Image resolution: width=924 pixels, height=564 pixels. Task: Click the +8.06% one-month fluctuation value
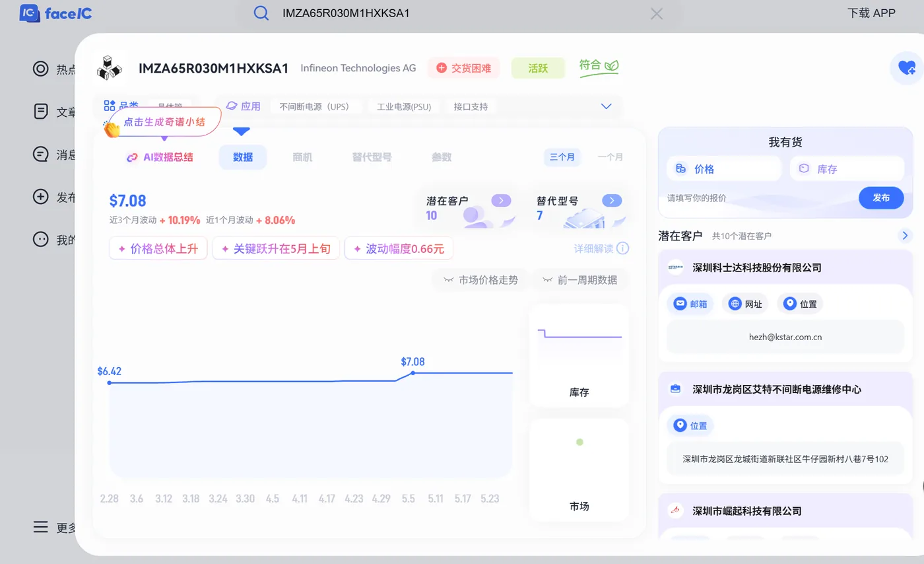click(276, 220)
